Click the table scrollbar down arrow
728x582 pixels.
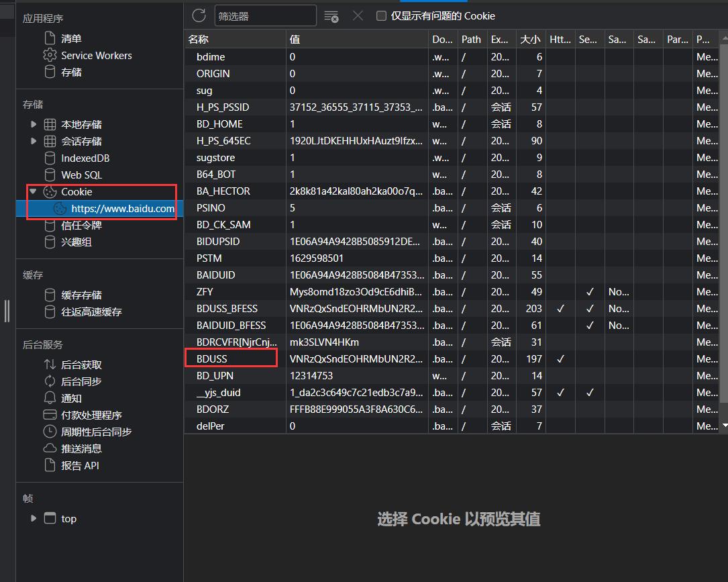click(x=724, y=426)
